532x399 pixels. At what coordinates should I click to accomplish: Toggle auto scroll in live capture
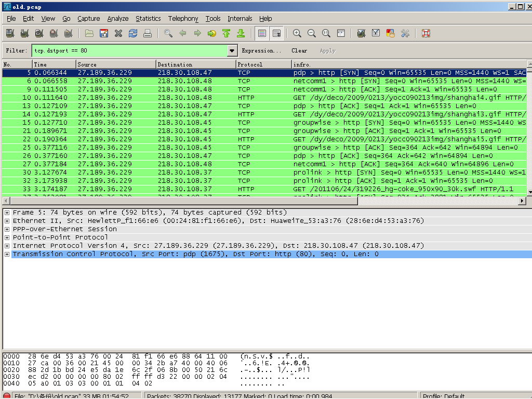[x=277, y=33]
